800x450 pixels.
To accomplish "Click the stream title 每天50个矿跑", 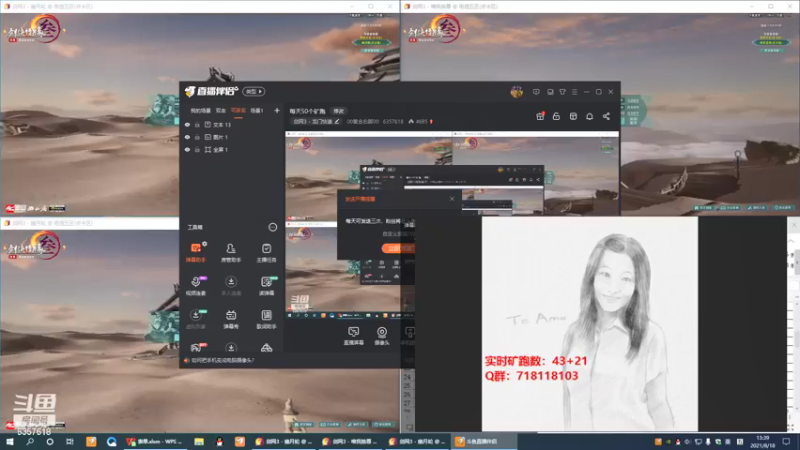I will 307,111.
